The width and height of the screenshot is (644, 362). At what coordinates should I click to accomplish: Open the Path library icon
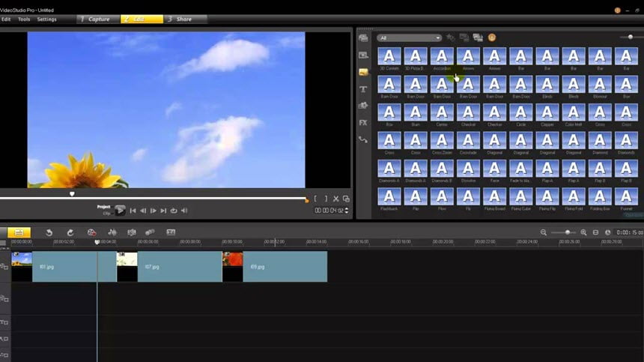(x=363, y=139)
